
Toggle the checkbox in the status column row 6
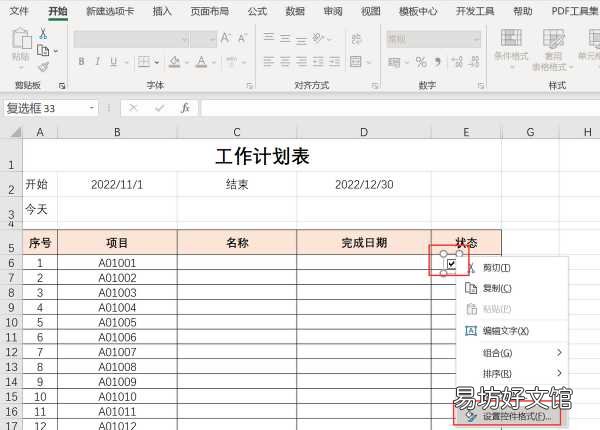coord(452,264)
